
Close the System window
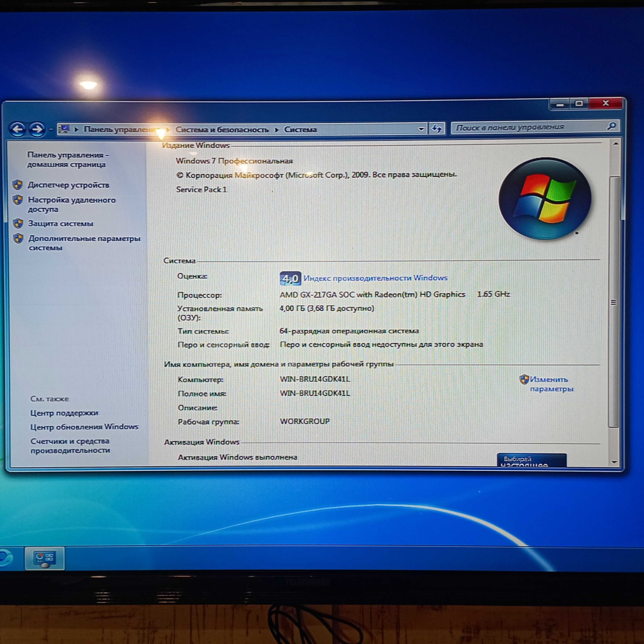pos(606,103)
